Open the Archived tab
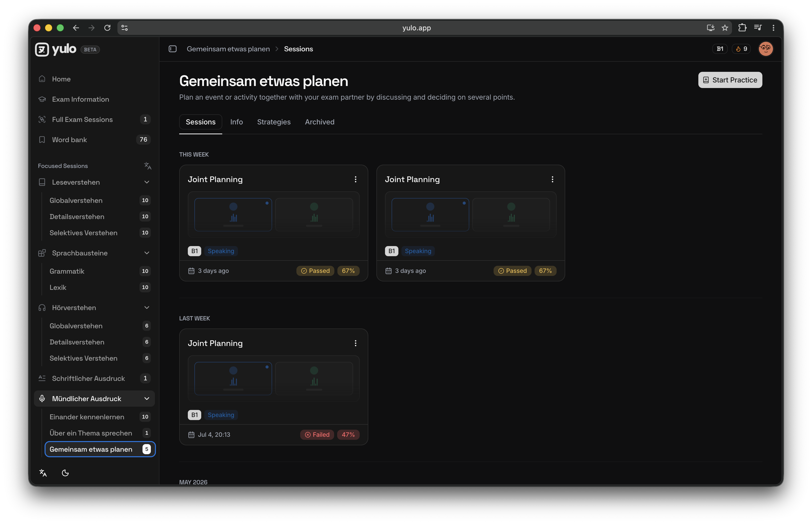 click(319, 122)
